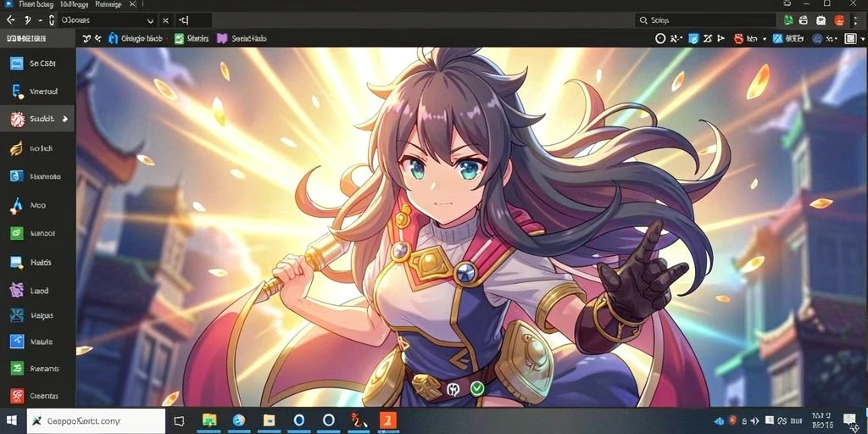Image resolution: width=868 pixels, height=434 pixels.
Task: Close the 'Remaige' tab
Action: click(x=131, y=4)
